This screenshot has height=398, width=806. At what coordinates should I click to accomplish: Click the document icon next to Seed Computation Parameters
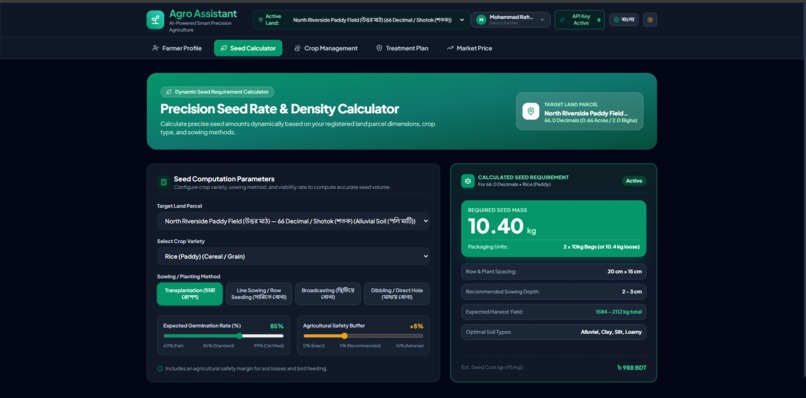point(163,182)
